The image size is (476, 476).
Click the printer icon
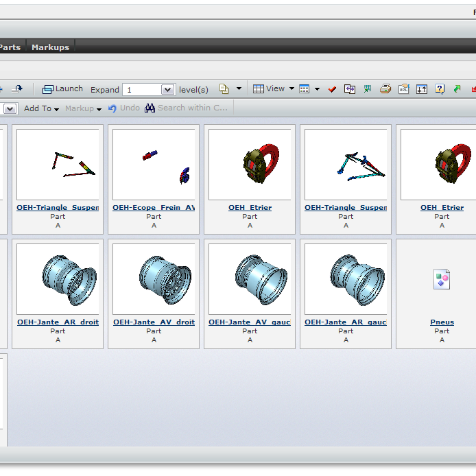point(385,89)
